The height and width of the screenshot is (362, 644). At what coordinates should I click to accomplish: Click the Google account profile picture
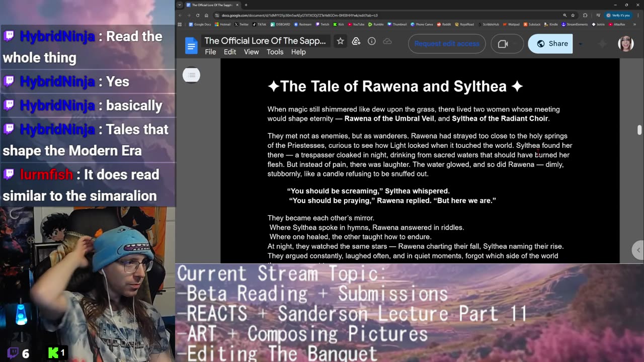(625, 44)
